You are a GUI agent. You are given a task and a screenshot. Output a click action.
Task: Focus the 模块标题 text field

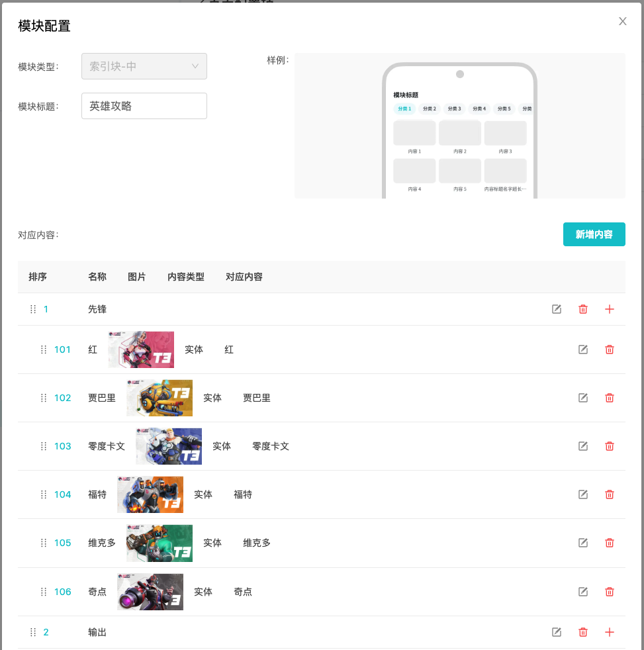144,106
